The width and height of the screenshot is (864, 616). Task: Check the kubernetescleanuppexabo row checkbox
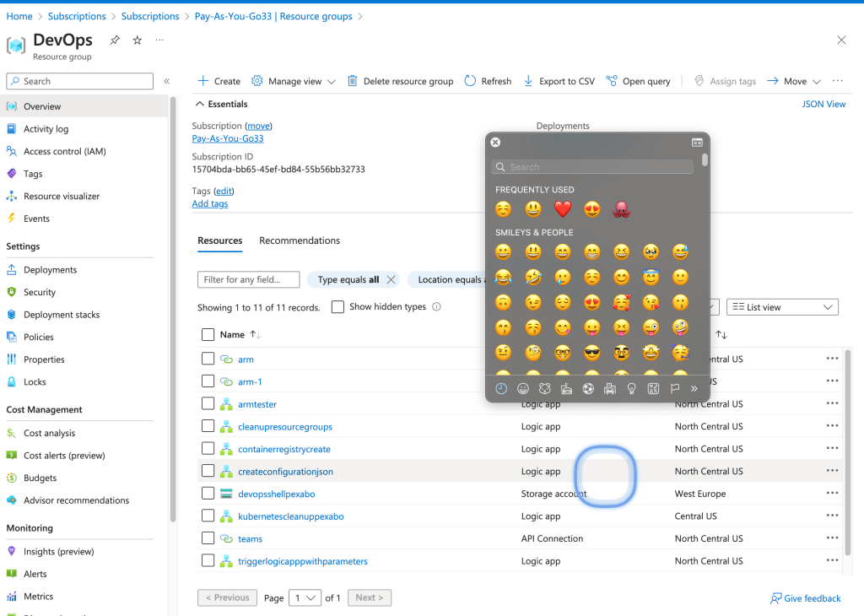point(208,516)
